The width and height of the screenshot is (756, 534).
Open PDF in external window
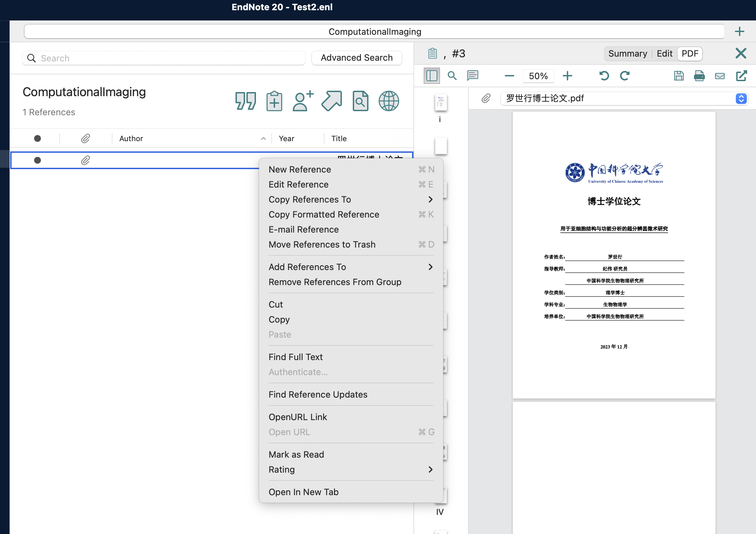pyautogui.click(x=741, y=76)
